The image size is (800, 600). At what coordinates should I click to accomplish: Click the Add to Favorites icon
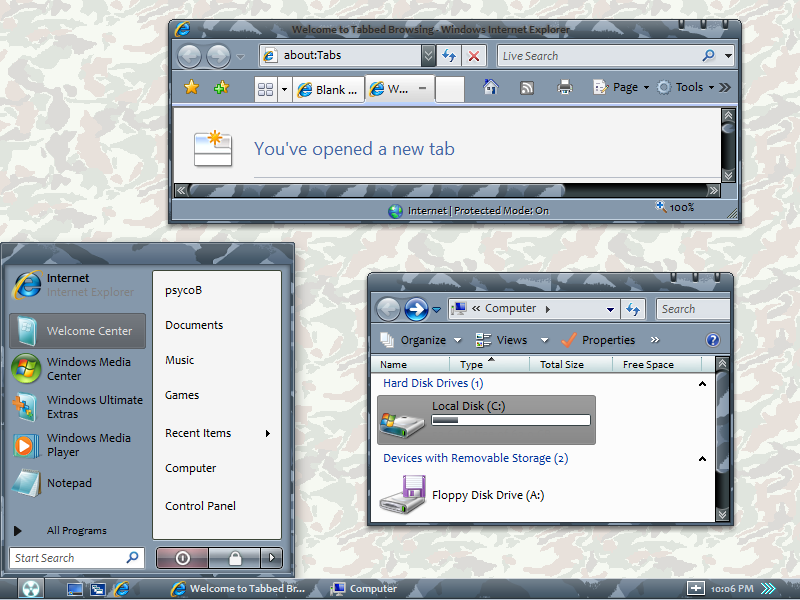pyautogui.click(x=221, y=88)
